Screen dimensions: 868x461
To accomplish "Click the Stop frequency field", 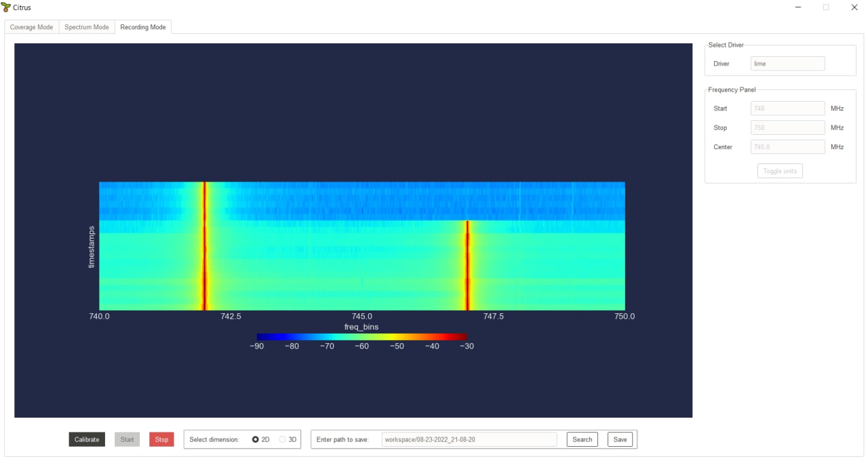I will [x=788, y=127].
